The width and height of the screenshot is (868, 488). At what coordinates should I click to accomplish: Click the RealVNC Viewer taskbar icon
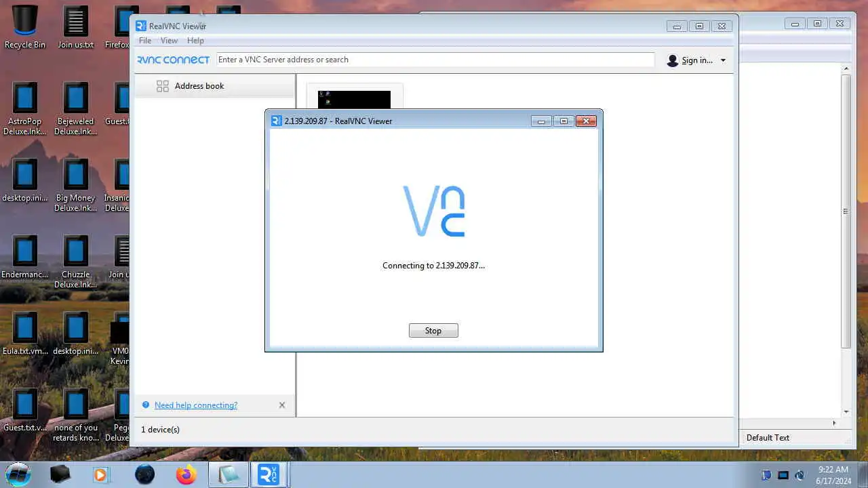point(269,474)
